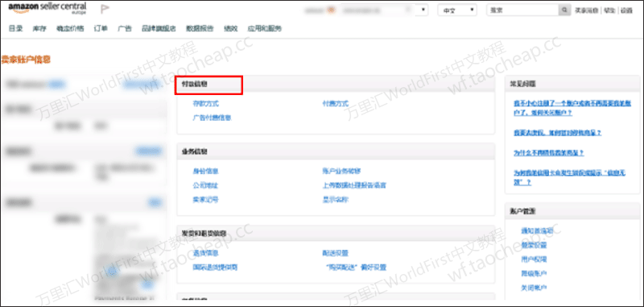The image size is (644, 307).
Task: Click the magnifier search button
Action: 565,10
